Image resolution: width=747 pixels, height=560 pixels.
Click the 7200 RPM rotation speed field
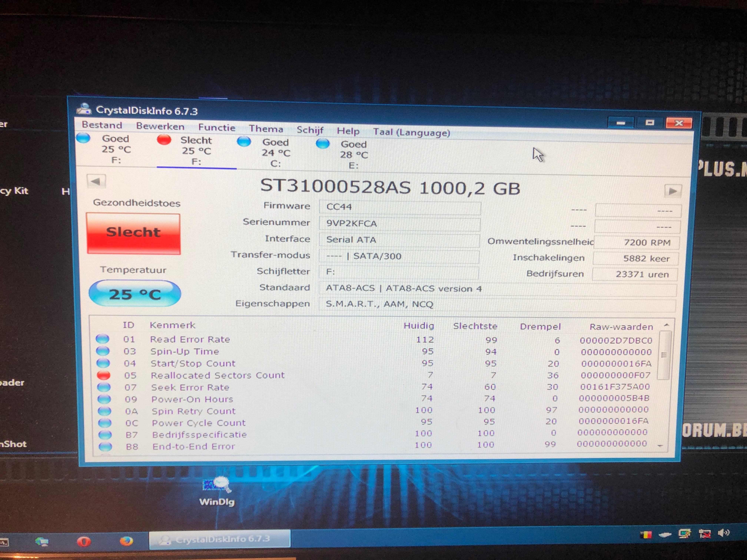pos(637,242)
